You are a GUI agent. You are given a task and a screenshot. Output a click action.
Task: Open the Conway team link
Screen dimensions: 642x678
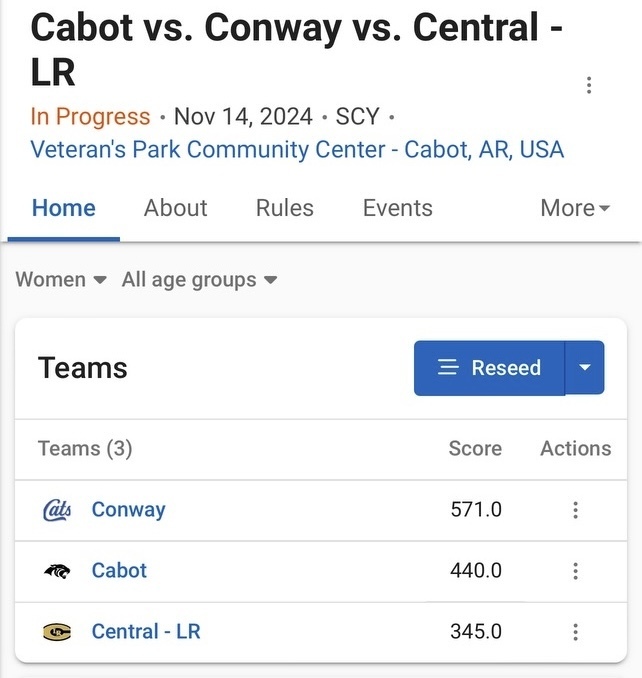pyautogui.click(x=128, y=510)
